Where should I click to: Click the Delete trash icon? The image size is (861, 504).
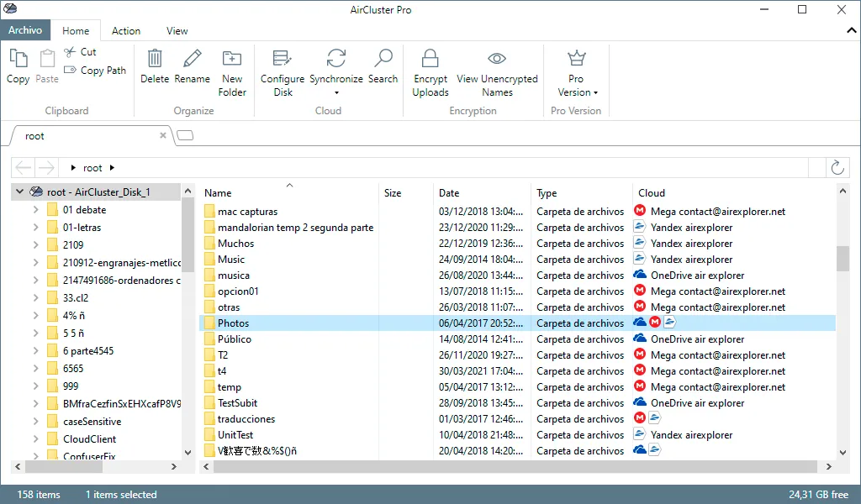[x=155, y=58]
